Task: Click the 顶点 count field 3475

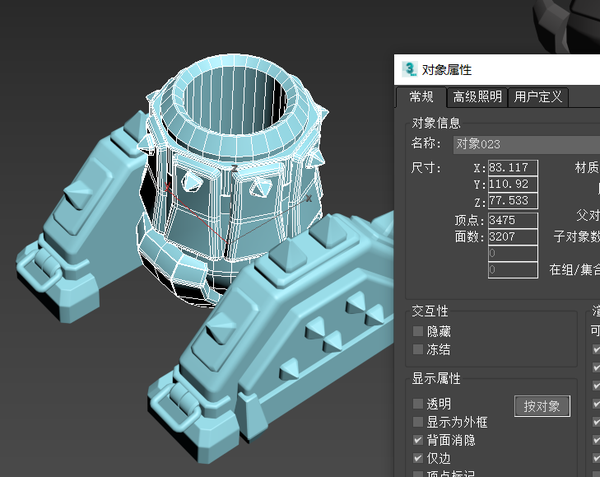Action: [513, 220]
